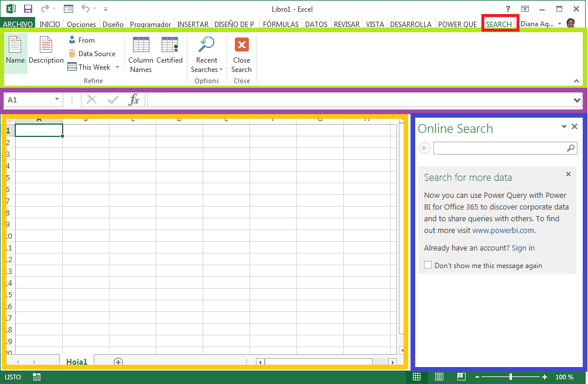Switch to Page Break Preview icon

461,377
